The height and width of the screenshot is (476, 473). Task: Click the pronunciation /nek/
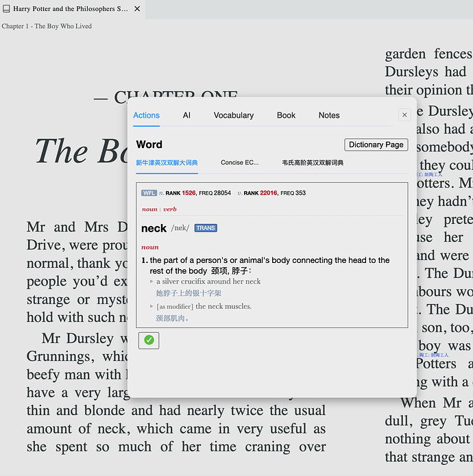(180, 228)
